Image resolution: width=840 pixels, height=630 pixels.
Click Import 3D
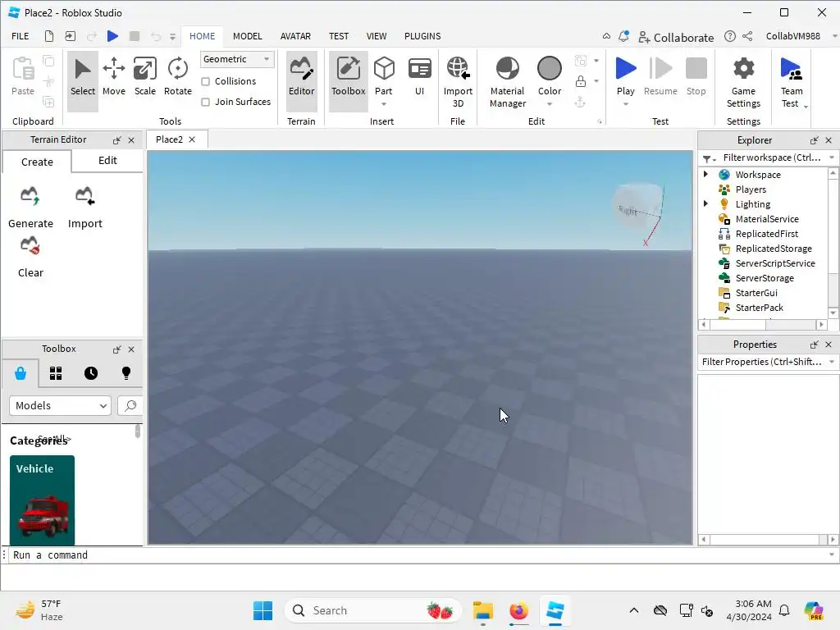coord(458,82)
